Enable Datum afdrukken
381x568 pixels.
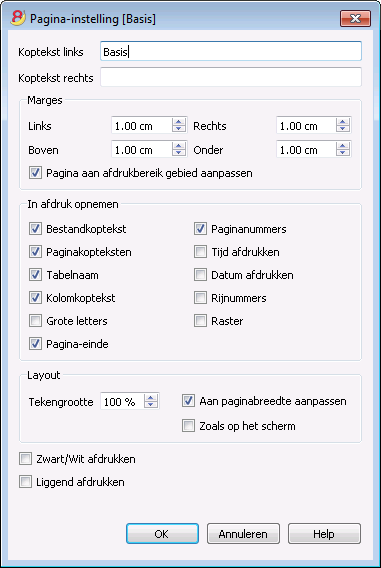point(200,275)
